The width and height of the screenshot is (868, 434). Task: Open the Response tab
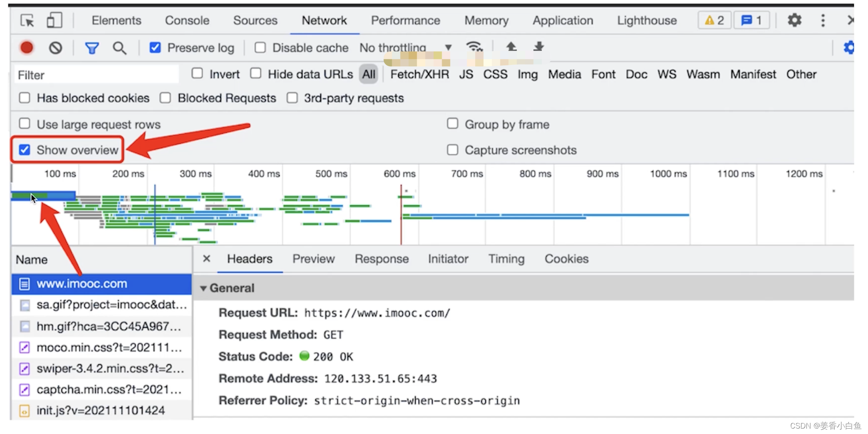click(382, 259)
